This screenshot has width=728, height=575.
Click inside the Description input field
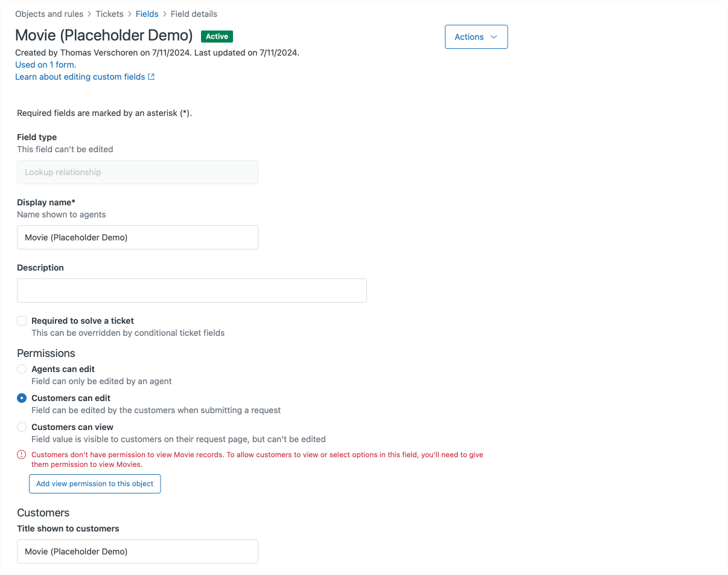point(191,291)
